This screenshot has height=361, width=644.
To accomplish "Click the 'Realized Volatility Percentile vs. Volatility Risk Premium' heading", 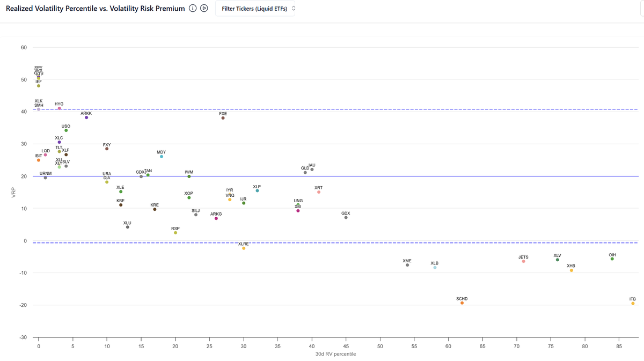I will [96, 9].
